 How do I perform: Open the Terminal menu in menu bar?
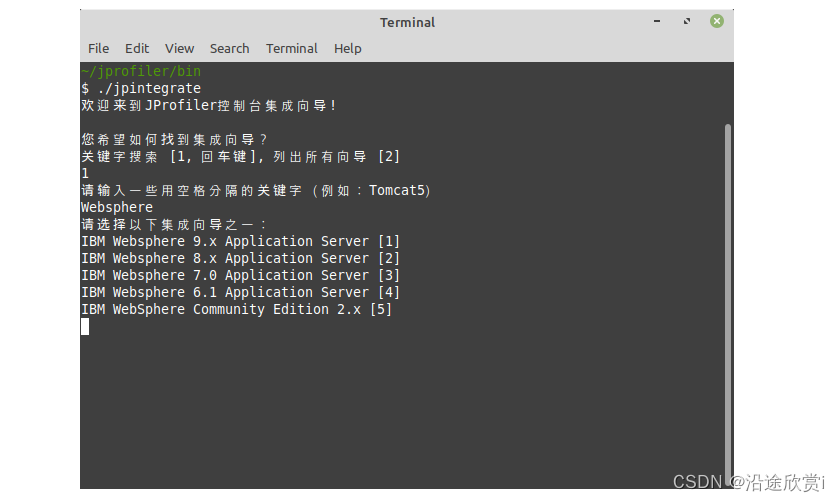(x=292, y=48)
